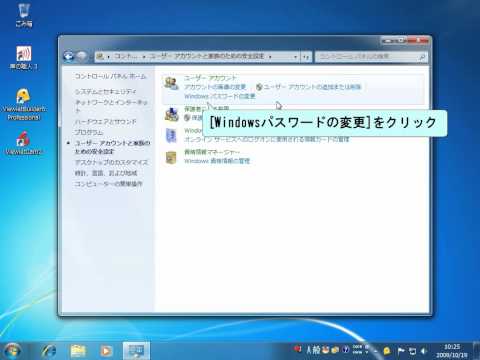
Task: Expand the chevron after ユーザー アカウントと家族のための安全設定 breadcrumb
Action: click(270, 57)
